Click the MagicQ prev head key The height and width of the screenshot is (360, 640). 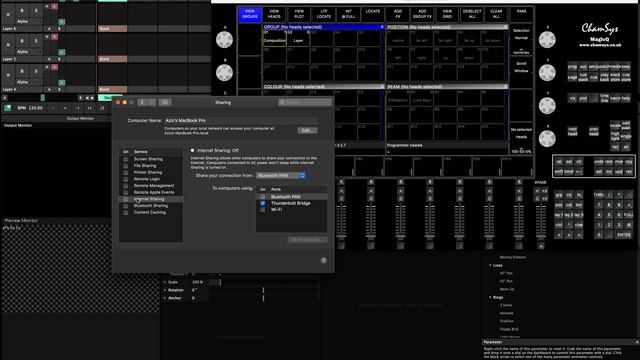pos(593,131)
